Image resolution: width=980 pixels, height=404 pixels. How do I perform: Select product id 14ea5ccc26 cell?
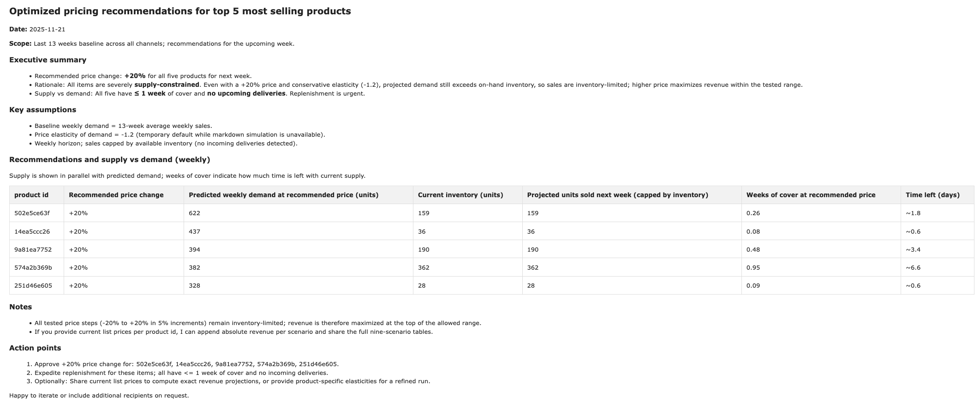click(32, 231)
